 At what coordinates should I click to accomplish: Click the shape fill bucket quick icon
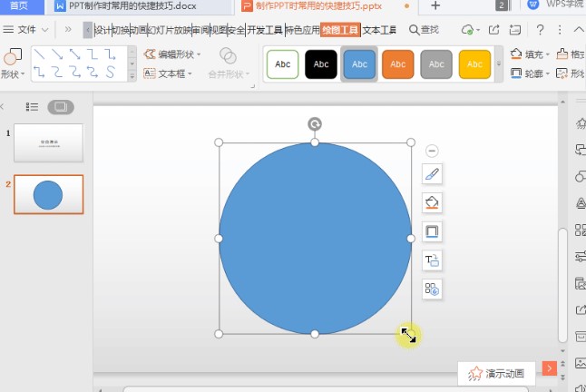(432, 201)
